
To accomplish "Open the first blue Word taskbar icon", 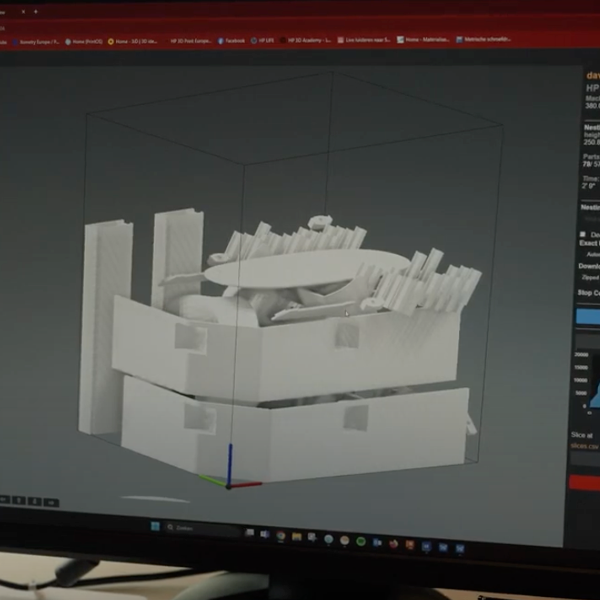I will click(x=426, y=546).
